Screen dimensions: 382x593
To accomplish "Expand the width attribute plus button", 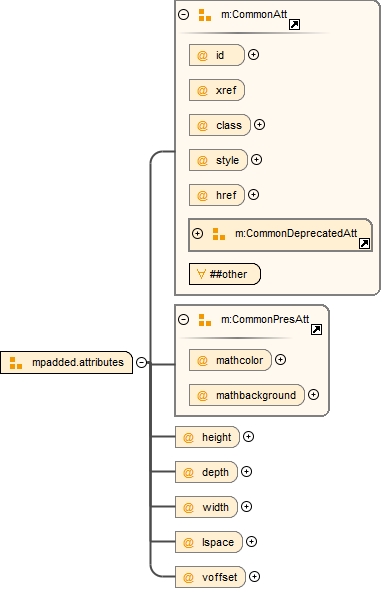I will [x=246, y=506].
